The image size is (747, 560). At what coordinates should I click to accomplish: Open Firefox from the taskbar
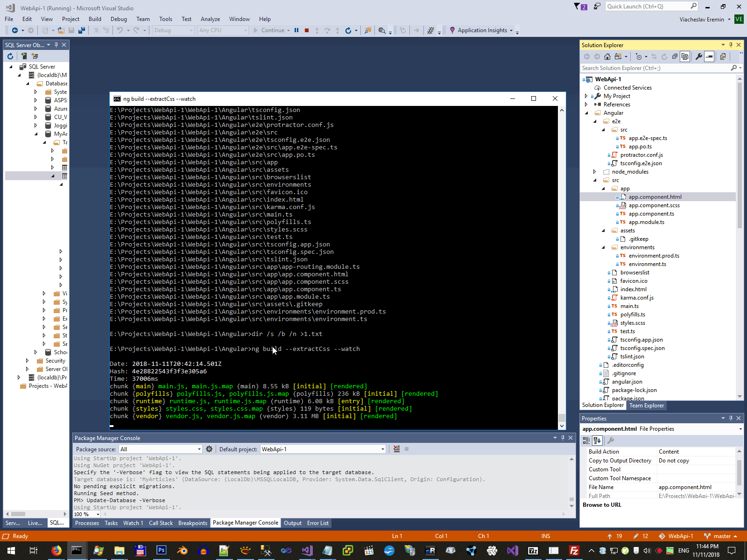pyautogui.click(x=56, y=551)
